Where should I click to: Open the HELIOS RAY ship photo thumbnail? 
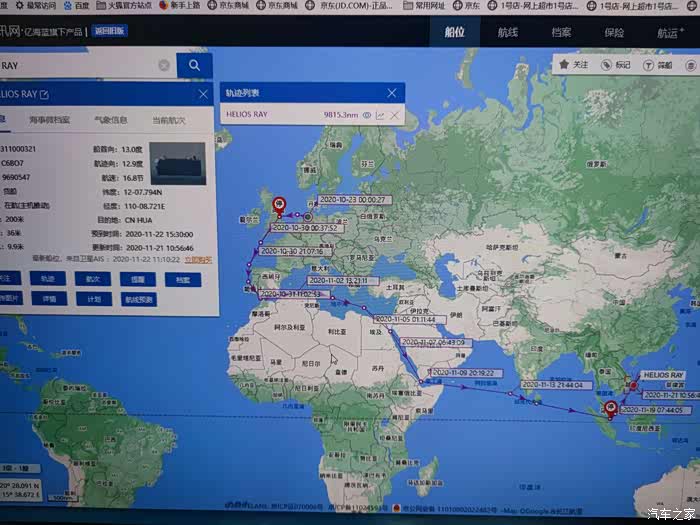(x=178, y=163)
